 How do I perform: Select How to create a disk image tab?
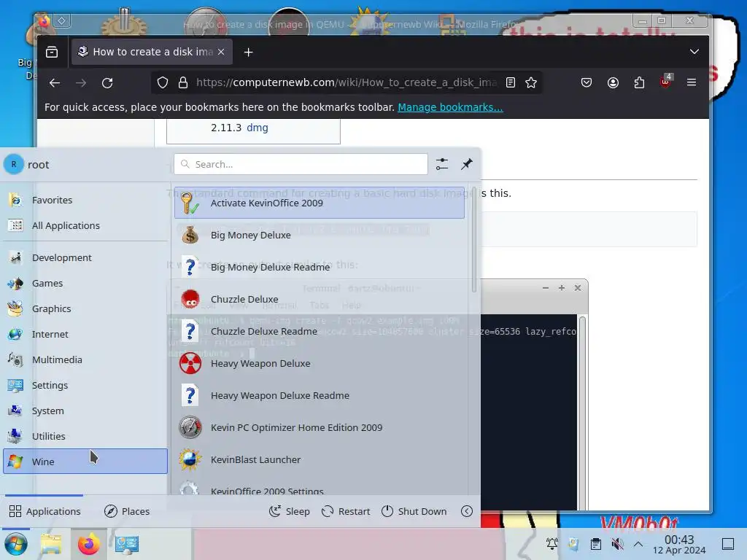coord(152,52)
